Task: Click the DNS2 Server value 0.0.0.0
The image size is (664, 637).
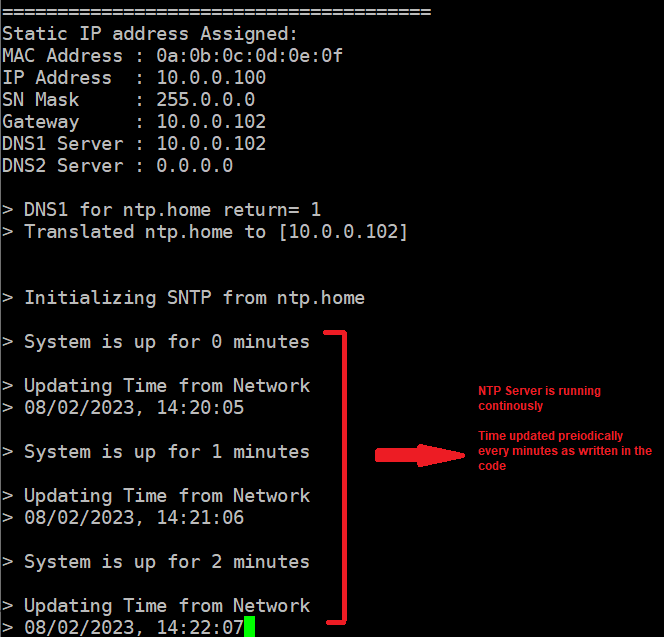Action: point(194,166)
